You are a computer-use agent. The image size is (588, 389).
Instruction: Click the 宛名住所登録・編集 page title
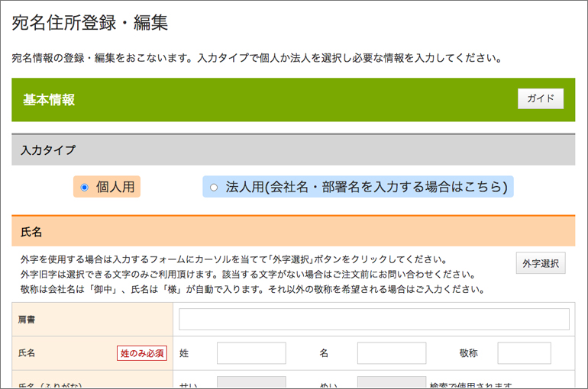click(x=89, y=23)
